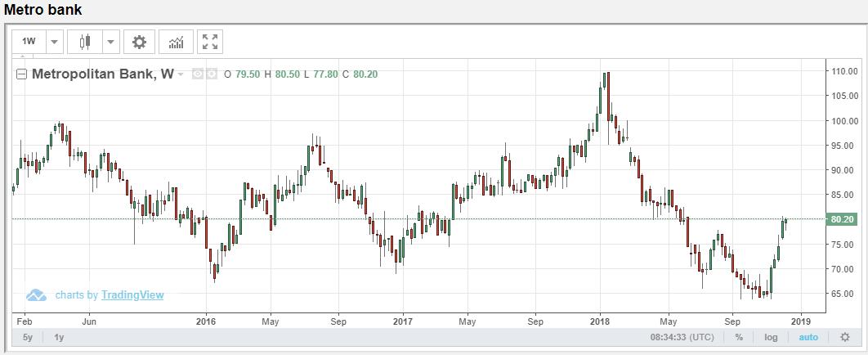Click the series format gear next to symbol name
The height and width of the screenshot is (355, 868).
[212, 74]
